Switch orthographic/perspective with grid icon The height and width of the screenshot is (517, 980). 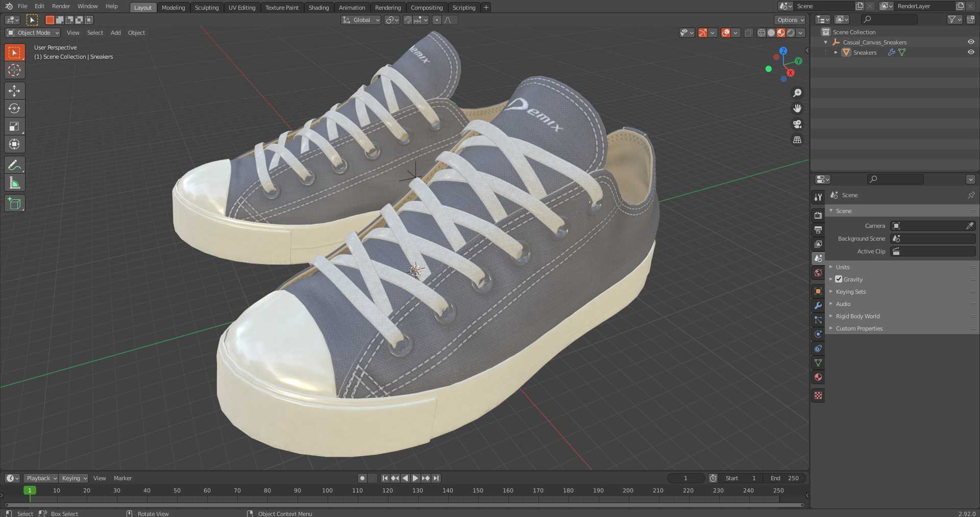coord(797,139)
